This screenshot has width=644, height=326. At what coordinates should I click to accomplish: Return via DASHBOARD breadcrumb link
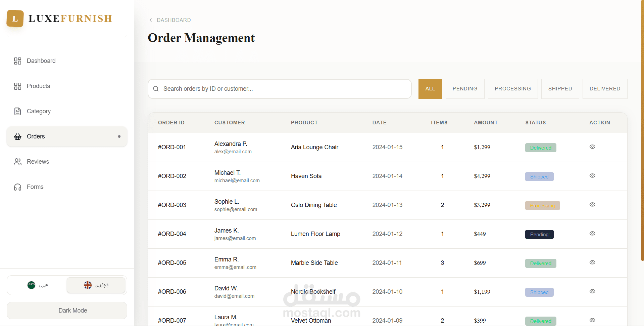click(174, 20)
